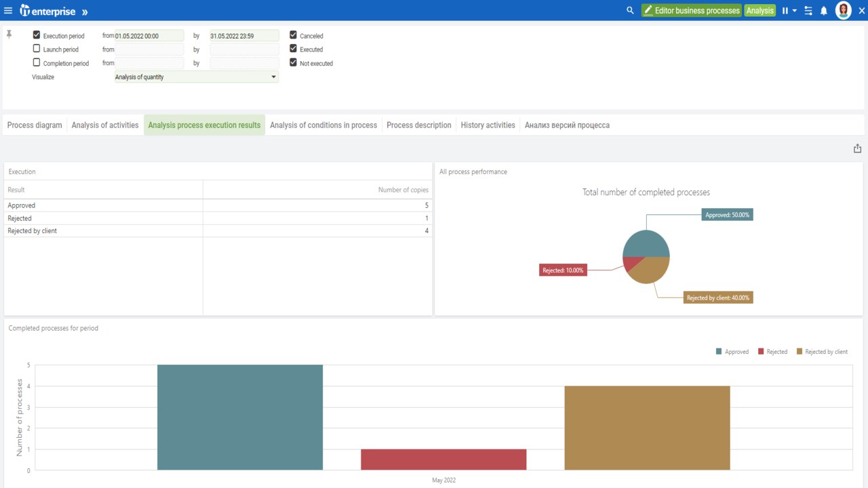Sort by the Number of copies column header
Viewport: 868px width, 488px height.
coord(403,190)
